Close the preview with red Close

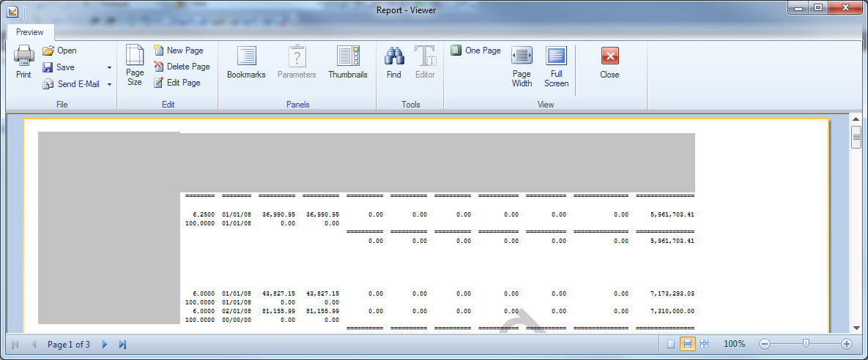(x=609, y=62)
